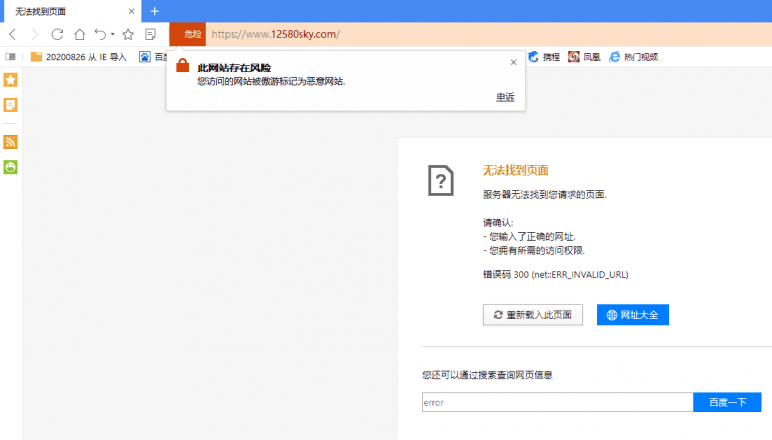Bookmark this page with the star icon
This screenshot has height=440, width=772.
(128, 34)
